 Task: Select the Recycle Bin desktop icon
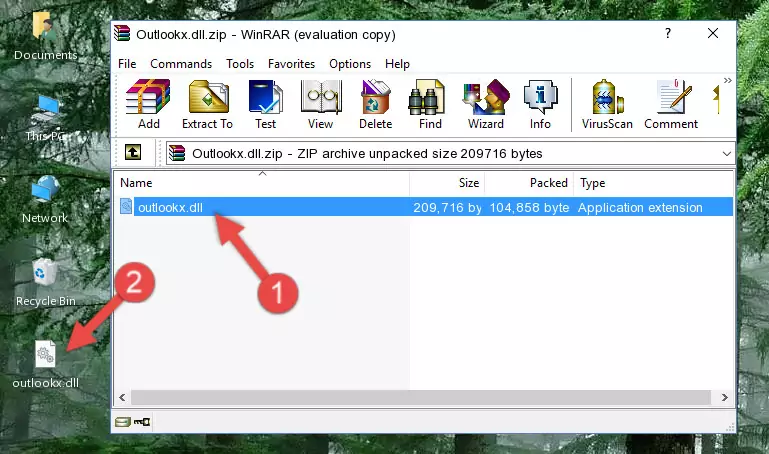45,282
